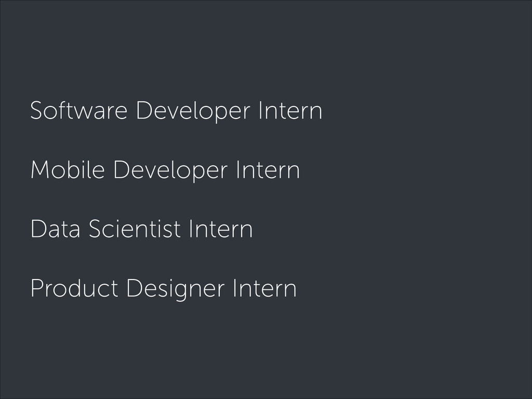
Task: Select the Software Developer Intern line
Action: click(176, 111)
